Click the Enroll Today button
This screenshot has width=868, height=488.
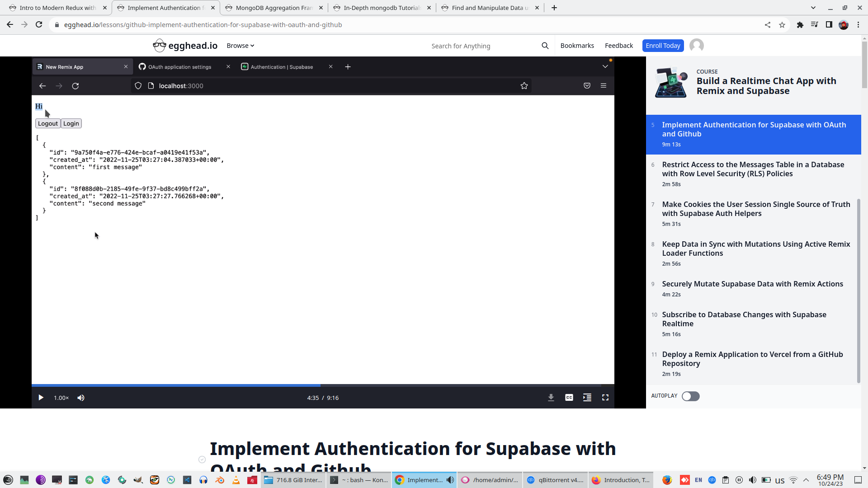(x=662, y=46)
